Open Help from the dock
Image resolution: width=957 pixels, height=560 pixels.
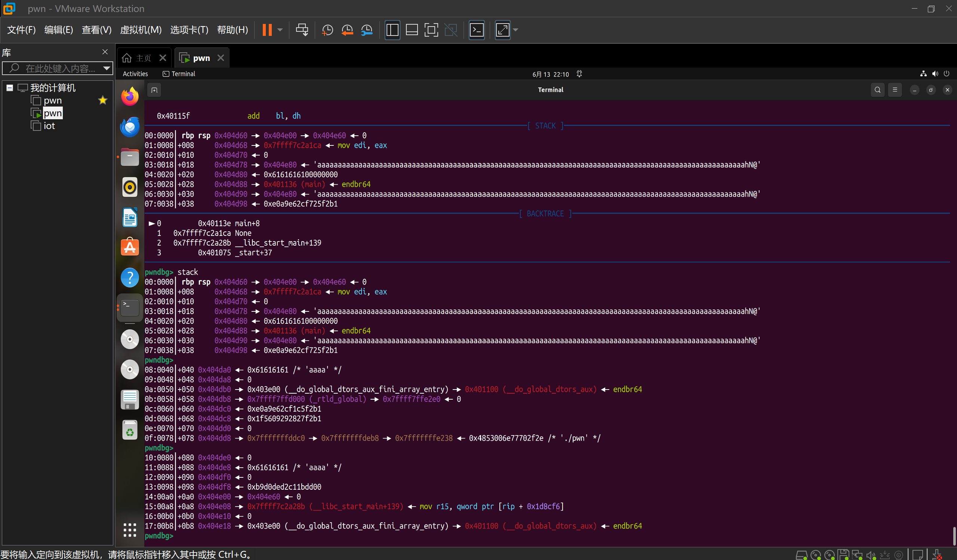pyautogui.click(x=130, y=277)
